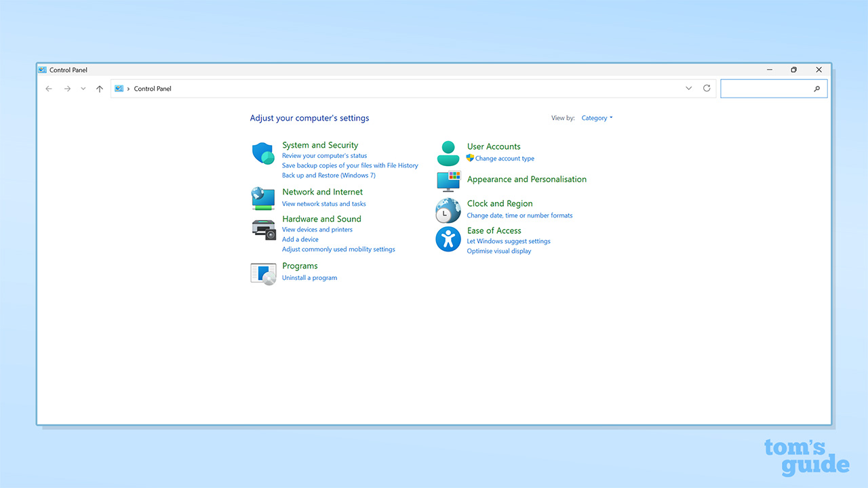Viewport: 868px width, 488px height.
Task: Click the Ease of Access icon
Action: [448, 239]
